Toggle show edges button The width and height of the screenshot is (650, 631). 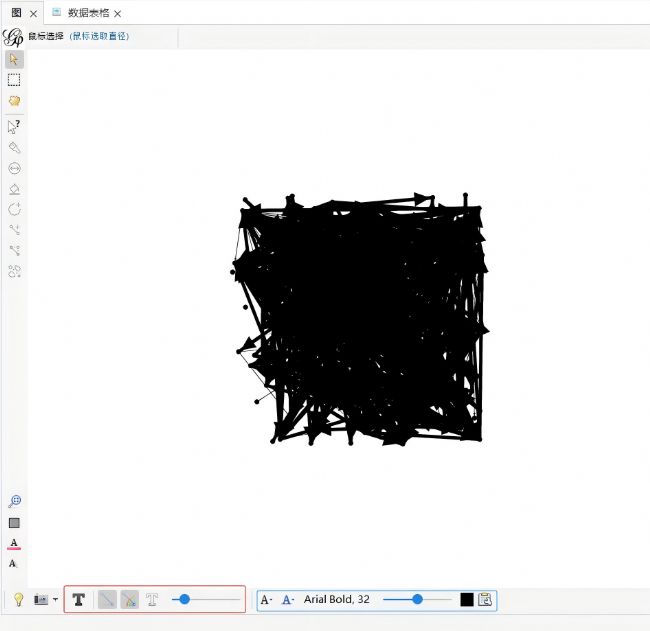[x=107, y=600]
